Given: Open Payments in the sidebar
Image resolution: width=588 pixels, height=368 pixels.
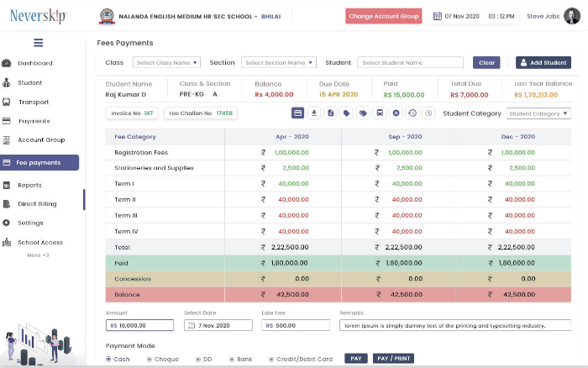Looking at the screenshot, I should click(x=34, y=121).
